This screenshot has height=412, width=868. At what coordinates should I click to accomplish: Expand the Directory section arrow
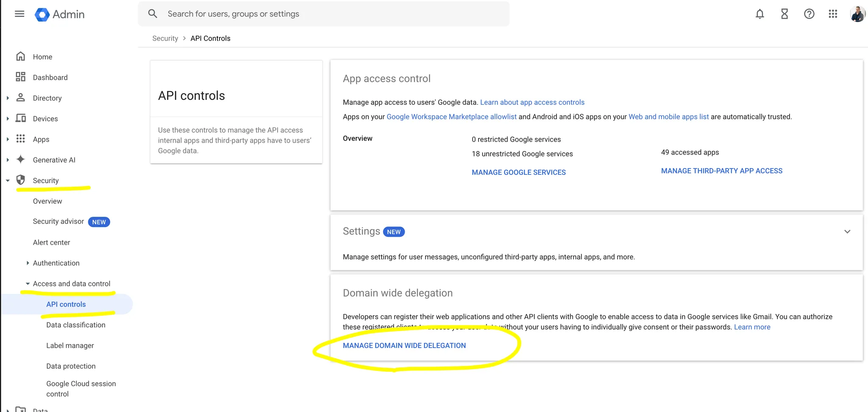(8, 98)
